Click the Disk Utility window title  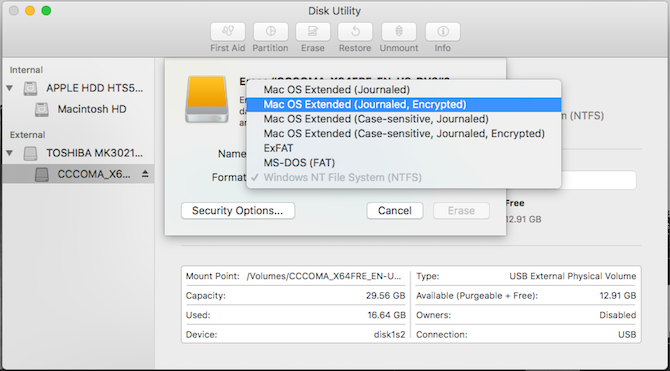point(335,11)
